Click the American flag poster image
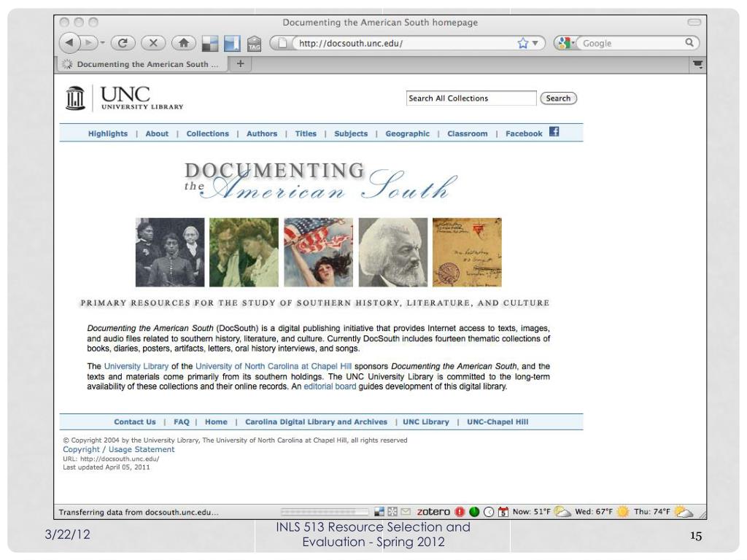Image resolution: width=747 pixels, height=560 pixels. pos(319,252)
